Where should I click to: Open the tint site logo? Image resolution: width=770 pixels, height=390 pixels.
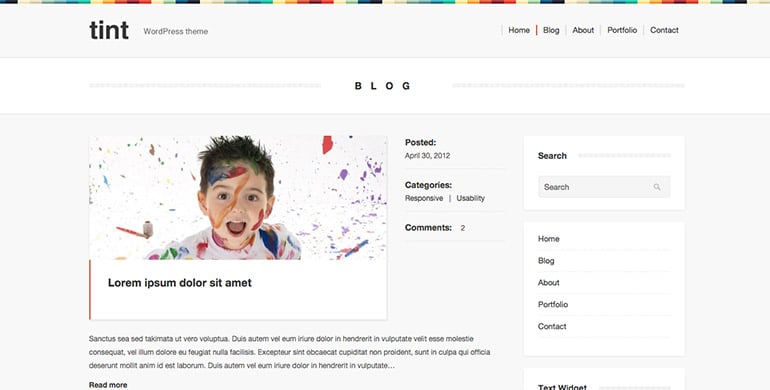(109, 30)
